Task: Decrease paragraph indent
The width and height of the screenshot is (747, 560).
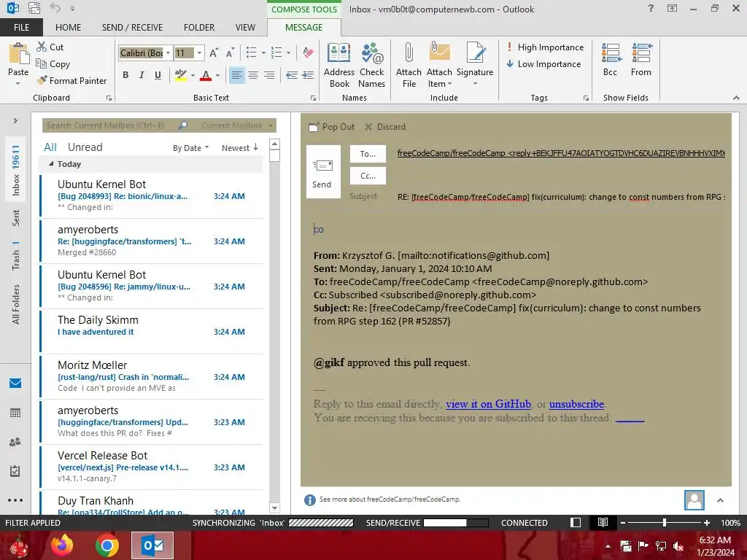Action: pos(292,75)
